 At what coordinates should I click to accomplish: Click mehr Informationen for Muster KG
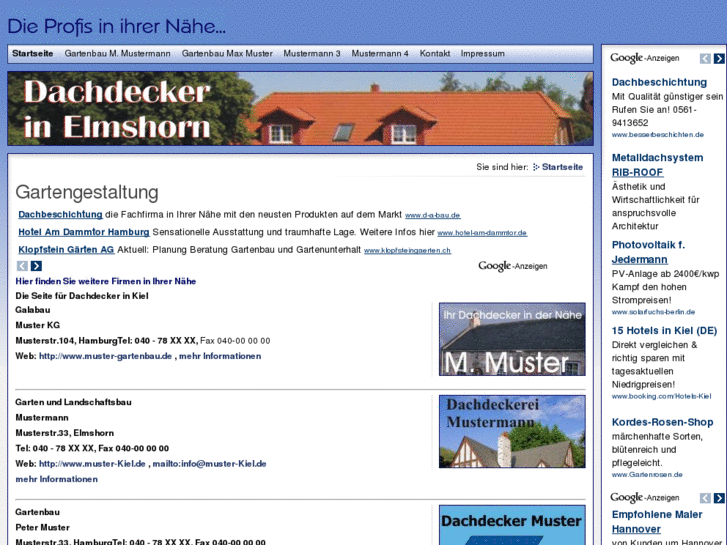pos(220,356)
